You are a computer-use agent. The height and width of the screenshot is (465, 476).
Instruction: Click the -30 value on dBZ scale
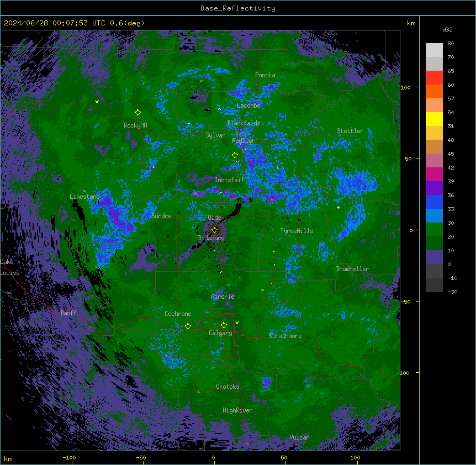pyautogui.click(x=452, y=292)
